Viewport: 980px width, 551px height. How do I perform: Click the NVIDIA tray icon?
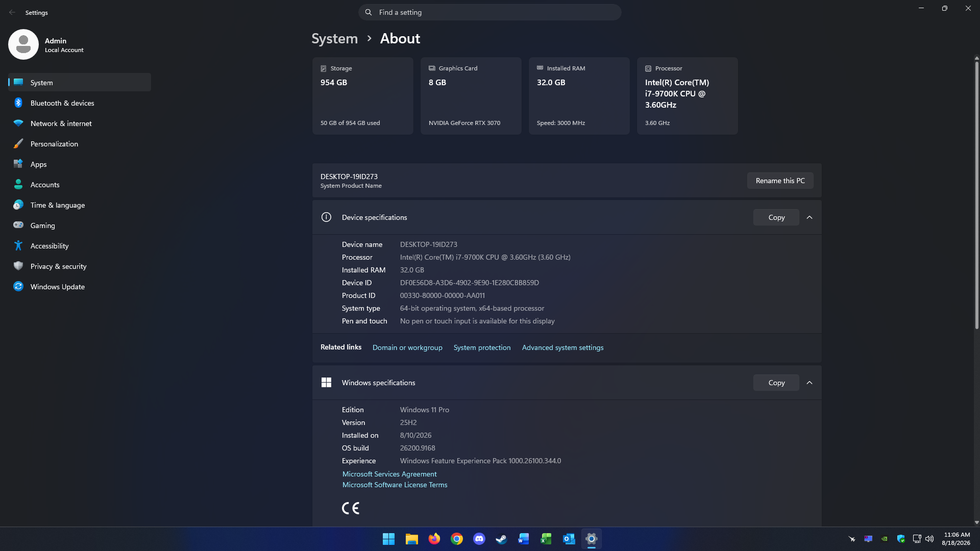tap(885, 539)
